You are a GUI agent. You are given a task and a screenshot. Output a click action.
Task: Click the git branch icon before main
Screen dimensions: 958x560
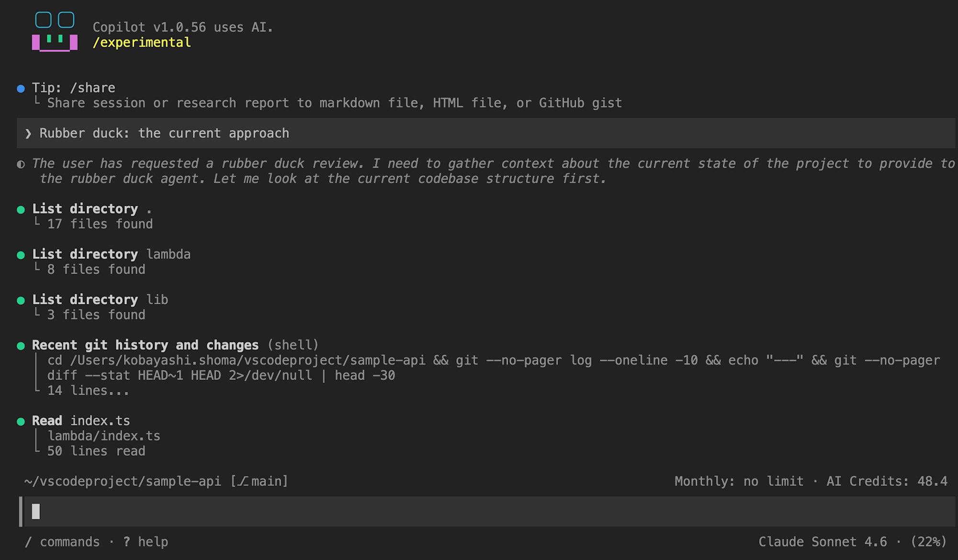[x=244, y=481]
